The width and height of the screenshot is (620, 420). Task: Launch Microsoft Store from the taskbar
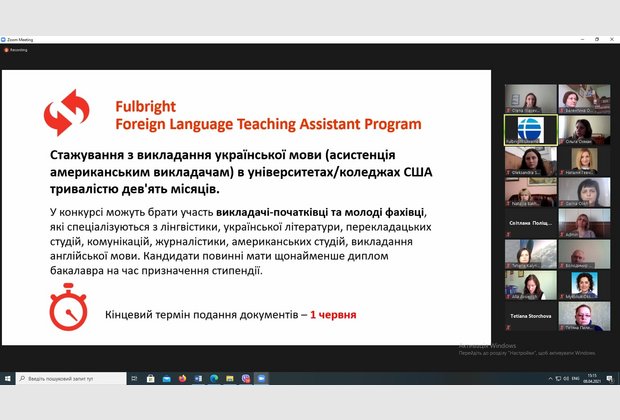150,378
